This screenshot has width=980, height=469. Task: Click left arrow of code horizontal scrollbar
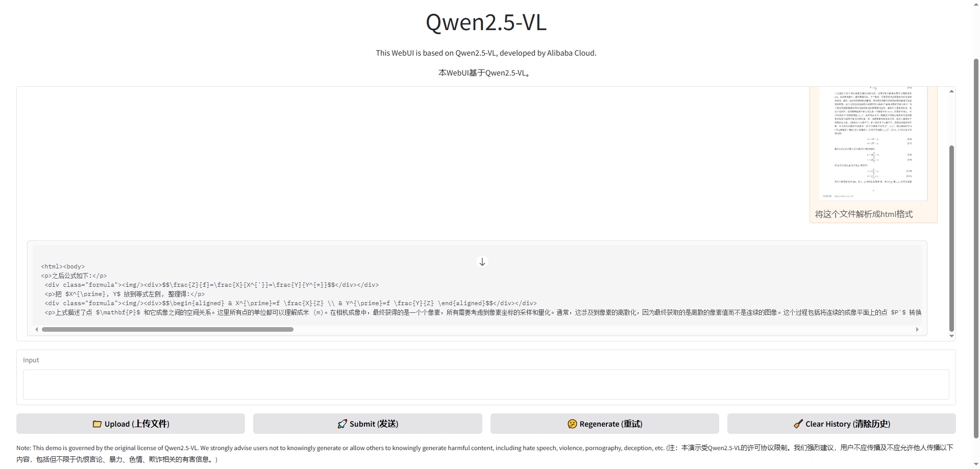click(x=36, y=330)
